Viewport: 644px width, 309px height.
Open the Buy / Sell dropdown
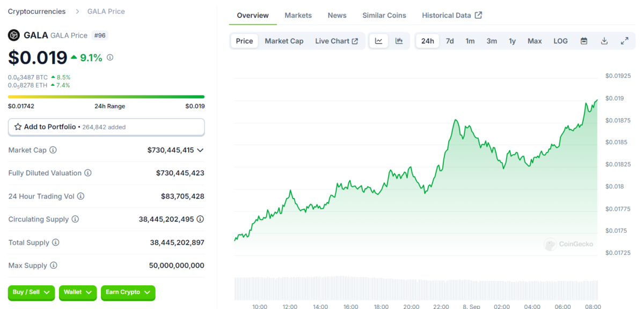(31, 292)
